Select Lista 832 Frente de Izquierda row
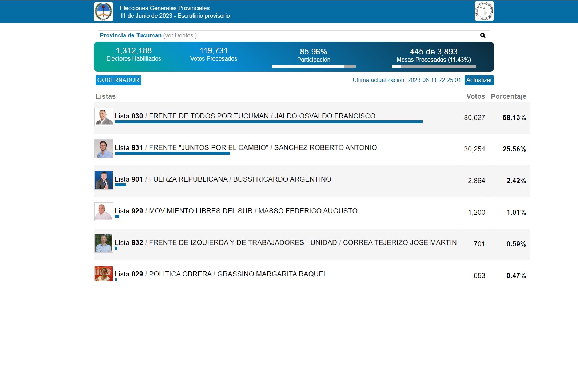This screenshot has width=578, height=392. pos(312,244)
